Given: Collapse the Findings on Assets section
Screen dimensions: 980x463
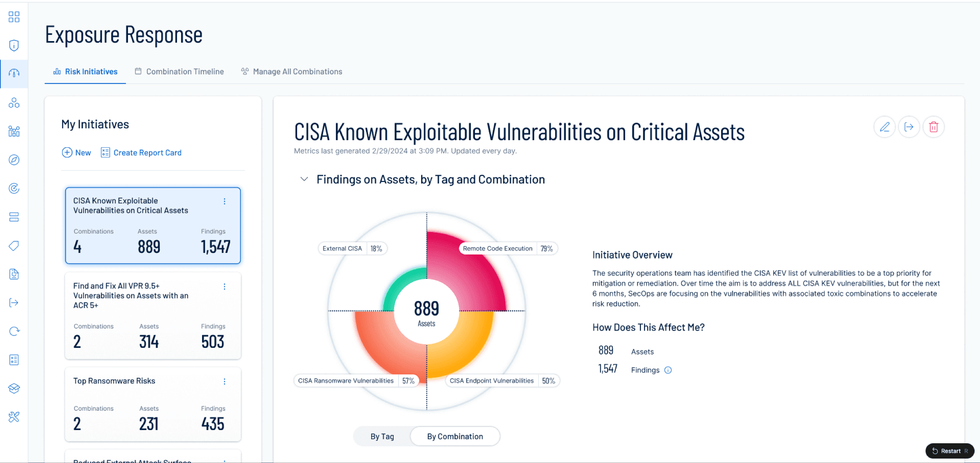Looking at the screenshot, I should click(x=304, y=179).
